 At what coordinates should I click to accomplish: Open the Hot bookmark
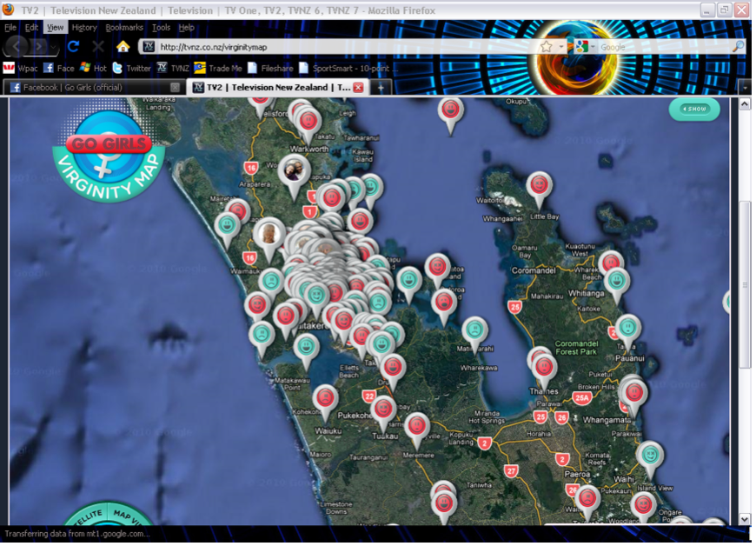coord(93,68)
